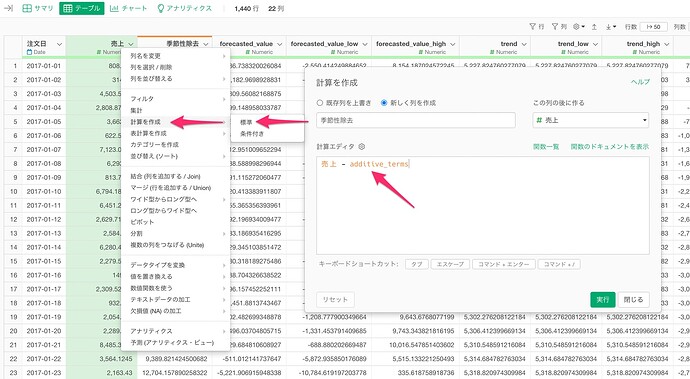This screenshot has height=379, width=690.
Task: Click the Numeric type icon under trend
Action: click(492, 52)
